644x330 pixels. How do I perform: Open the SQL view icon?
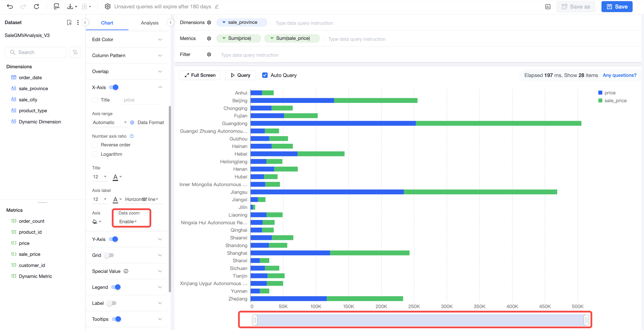[x=57, y=7]
